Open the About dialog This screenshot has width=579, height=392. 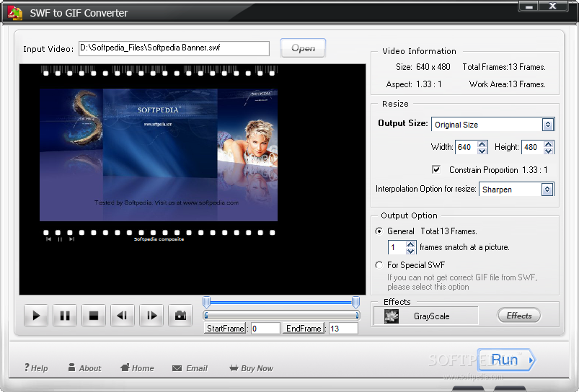point(84,368)
